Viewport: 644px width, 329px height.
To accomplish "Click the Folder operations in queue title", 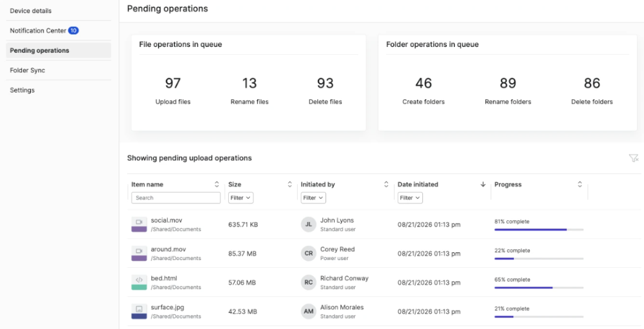I will click(432, 44).
